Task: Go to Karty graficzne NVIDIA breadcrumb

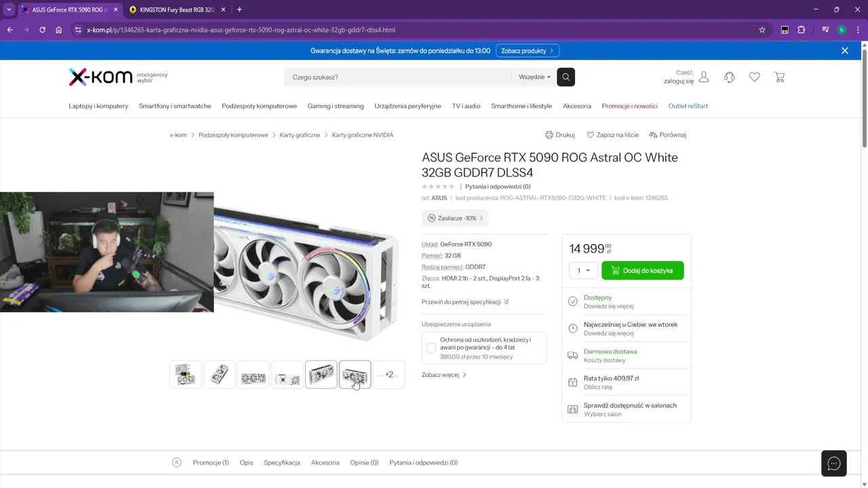Action: pyautogui.click(x=362, y=135)
